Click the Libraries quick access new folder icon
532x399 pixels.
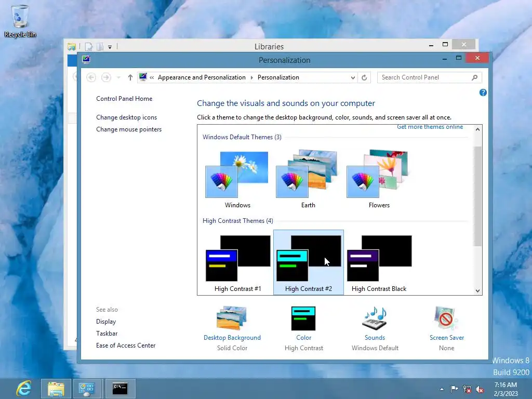(100, 46)
